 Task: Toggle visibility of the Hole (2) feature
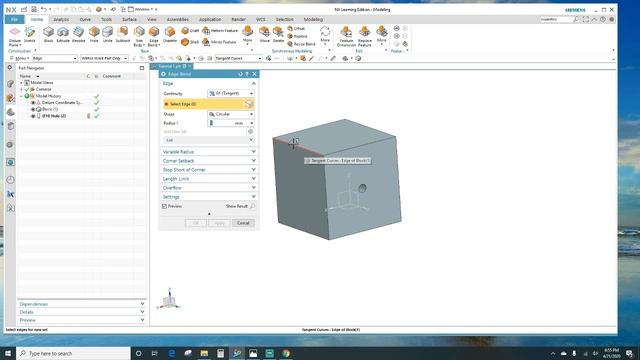pos(33,116)
